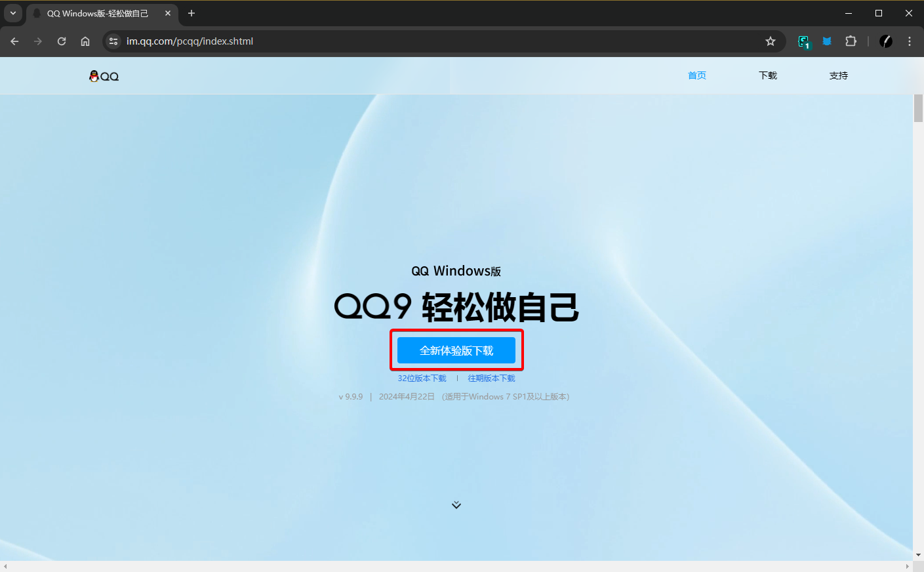Screen dimensions: 924x572
Task: Click the 首页 navigation item
Action: tap(697, 75)
